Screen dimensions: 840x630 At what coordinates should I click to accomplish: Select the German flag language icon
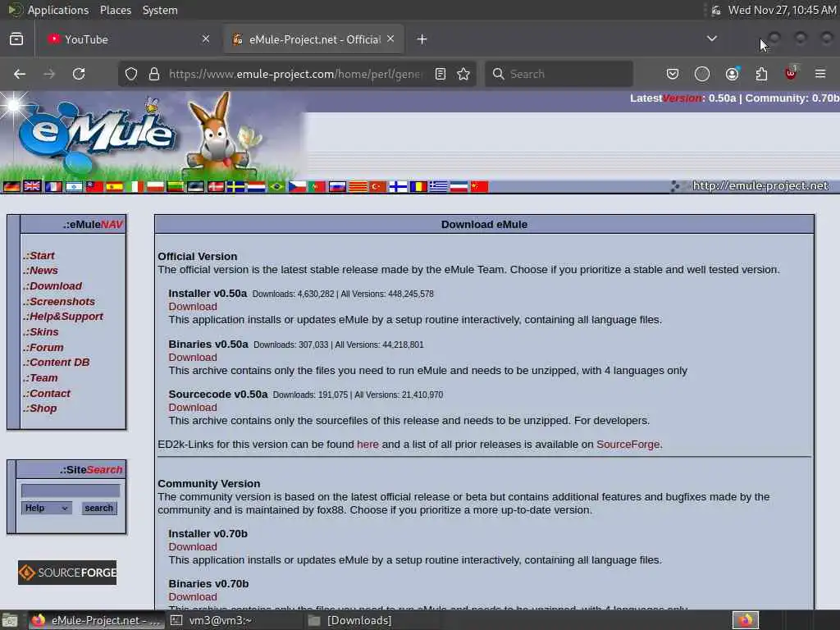(x=11, y=186)
